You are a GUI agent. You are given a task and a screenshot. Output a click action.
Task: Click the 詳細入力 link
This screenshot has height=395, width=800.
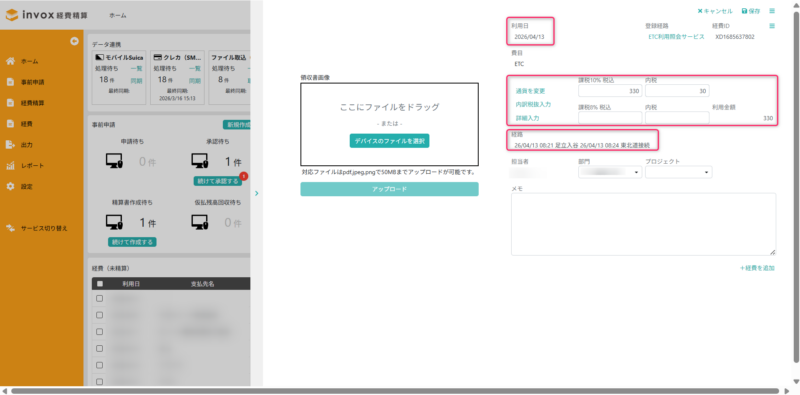528,118
